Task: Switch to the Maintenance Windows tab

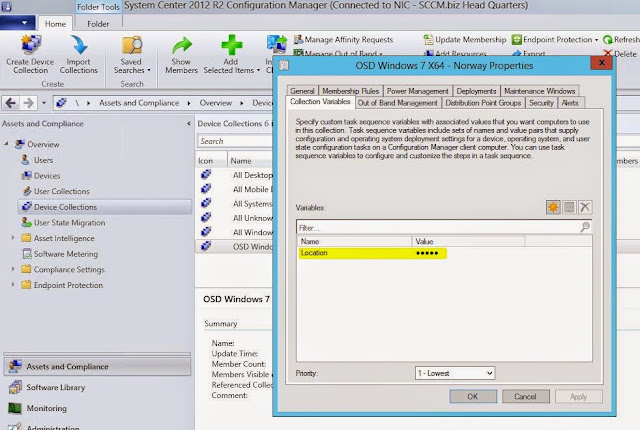Action: point(540,91)
